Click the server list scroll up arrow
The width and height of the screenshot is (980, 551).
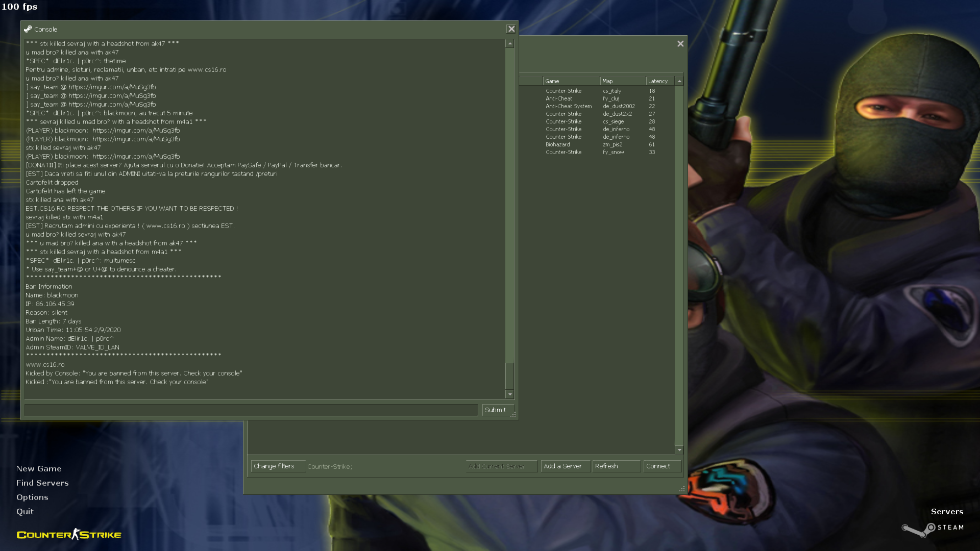[679, 81]
